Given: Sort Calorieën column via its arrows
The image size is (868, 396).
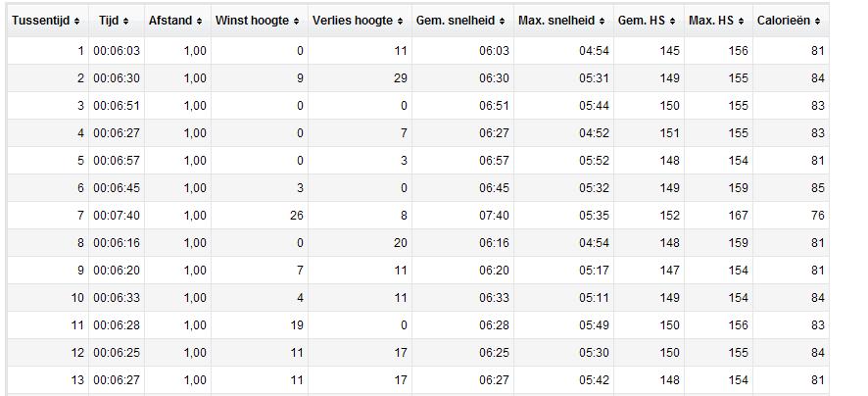Looking at the screenshot, I should (x=818, y=21).
